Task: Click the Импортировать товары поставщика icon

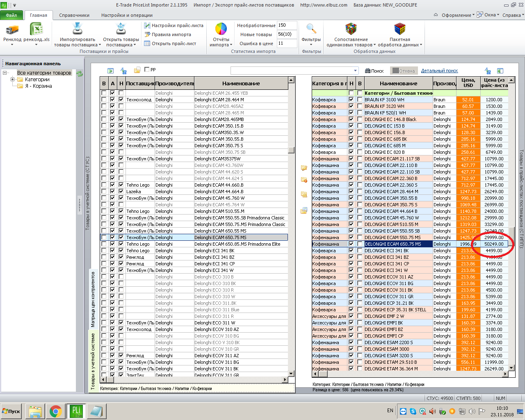Action: click(78, 29)
